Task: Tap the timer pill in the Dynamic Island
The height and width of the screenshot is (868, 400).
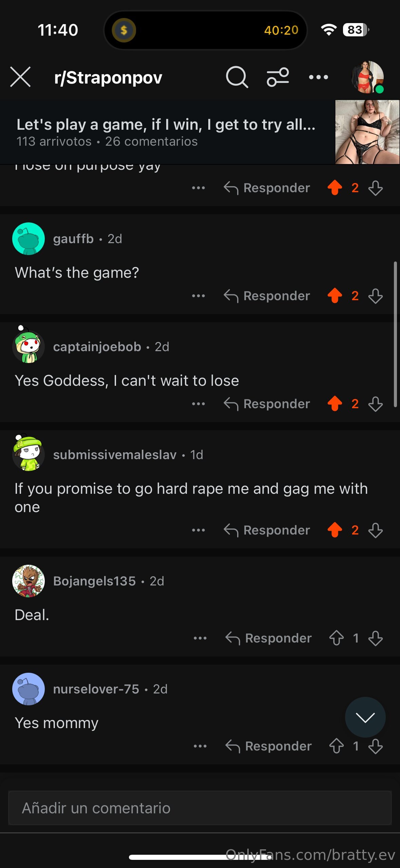Action: point(205,30)
